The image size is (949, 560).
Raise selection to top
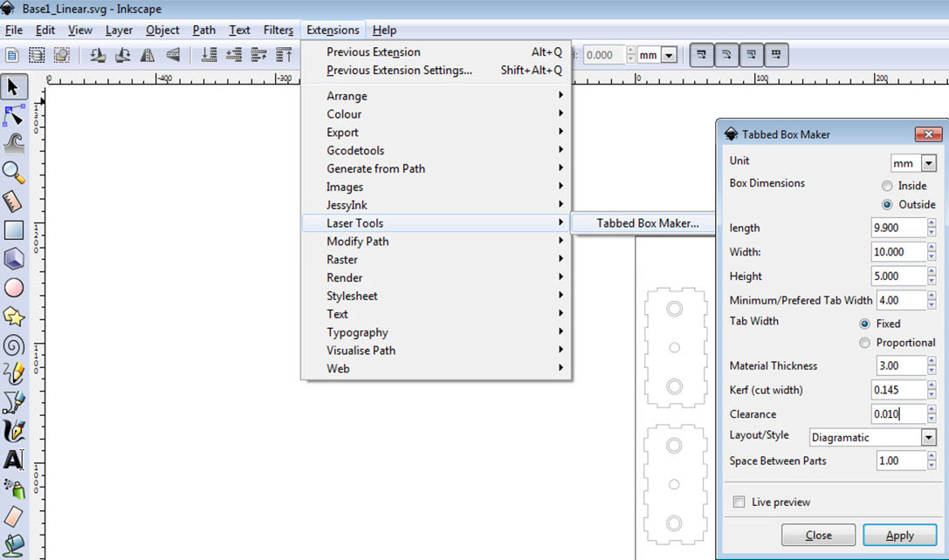[x=283, y=55]
